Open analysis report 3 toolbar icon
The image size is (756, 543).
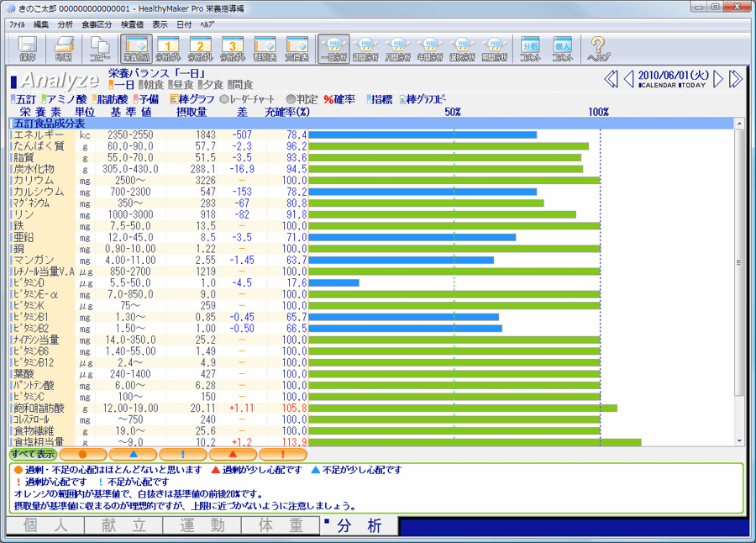click(233, 49)
